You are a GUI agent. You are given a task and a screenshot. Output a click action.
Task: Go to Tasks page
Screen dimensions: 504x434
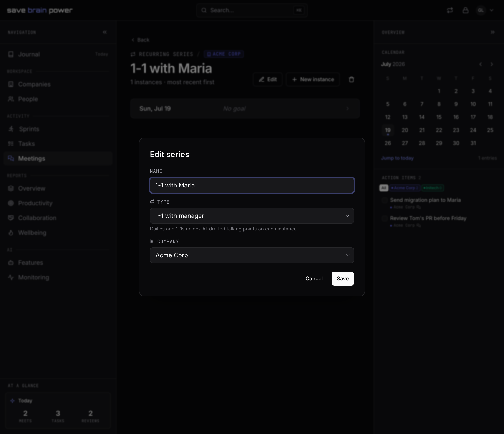click(58, 144)
